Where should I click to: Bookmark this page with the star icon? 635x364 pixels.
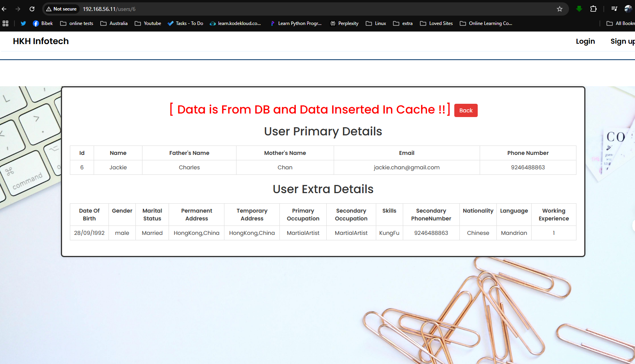point(559,9)
